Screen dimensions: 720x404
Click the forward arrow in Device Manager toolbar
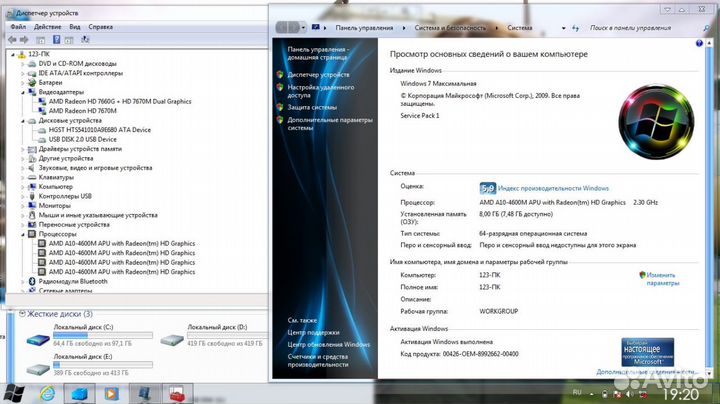coord(24,40)
